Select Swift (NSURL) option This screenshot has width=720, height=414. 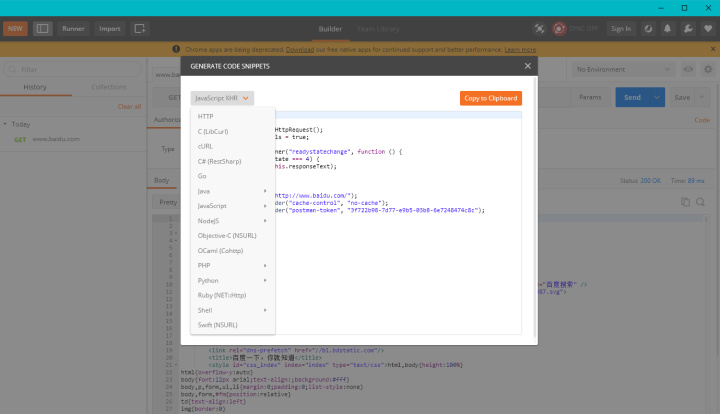click(x=233, y=325)
